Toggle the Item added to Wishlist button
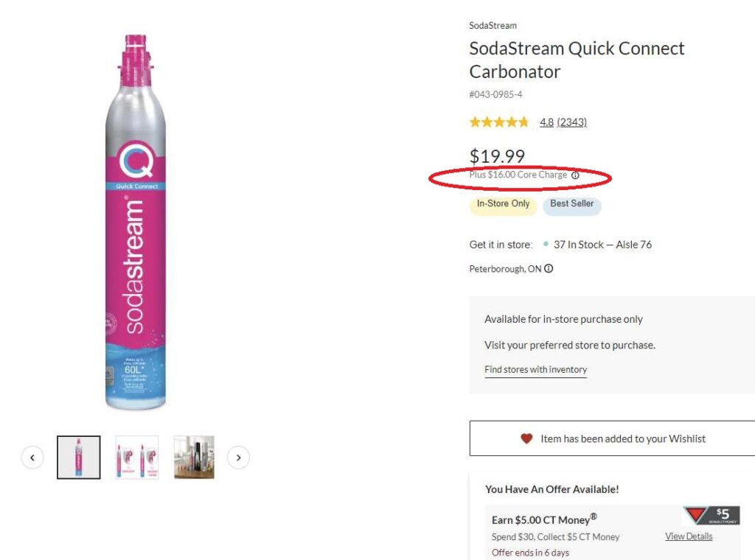 click(612, 438)
